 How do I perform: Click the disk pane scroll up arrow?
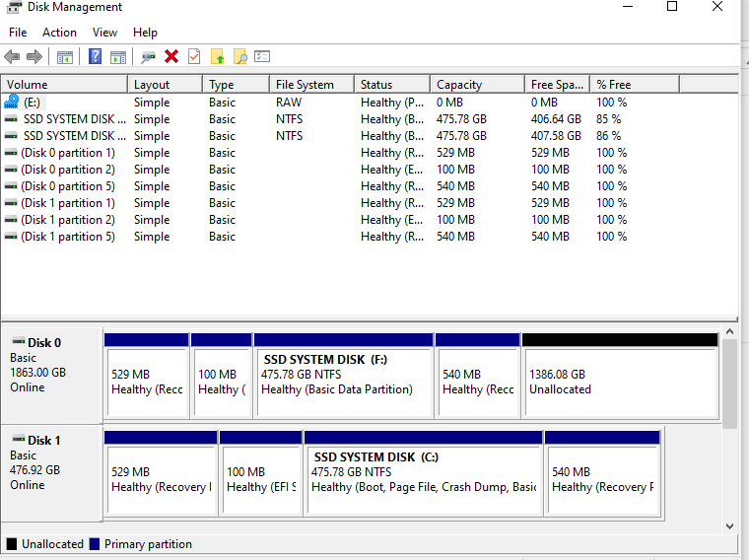(x=729, y=331)
